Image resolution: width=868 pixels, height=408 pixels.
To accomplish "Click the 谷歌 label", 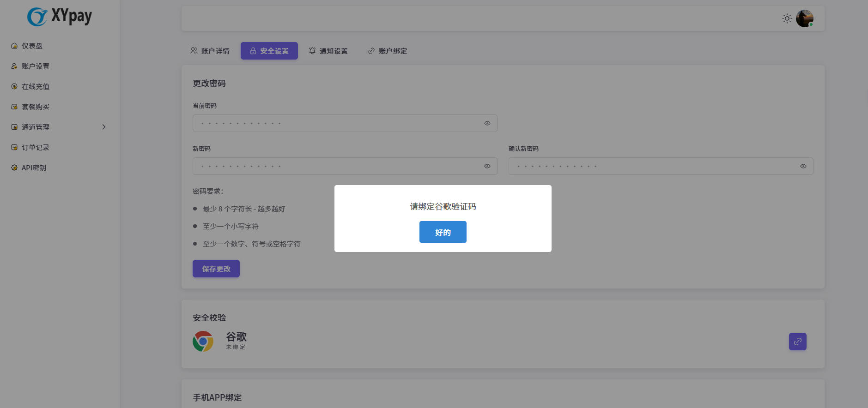I will point(236,336).
